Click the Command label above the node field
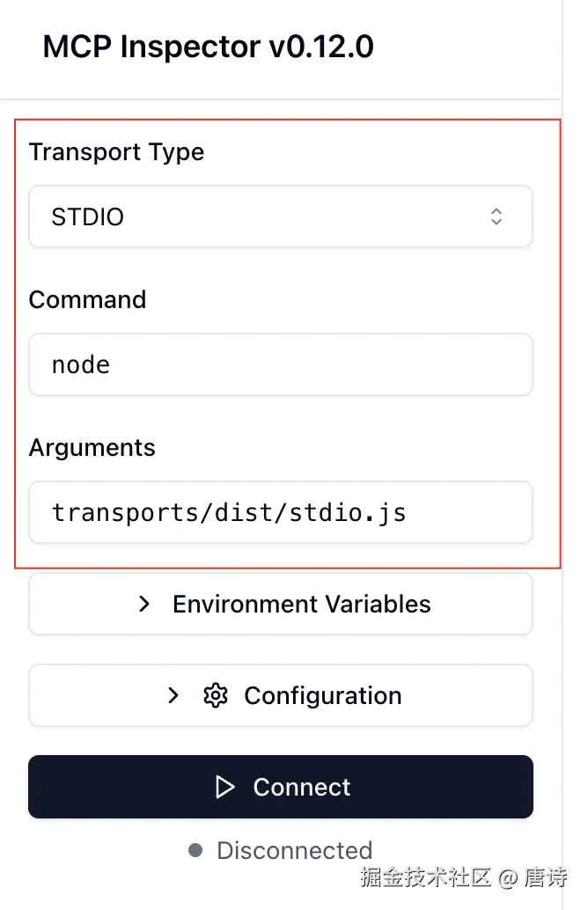Image resolution: width=588 pixels, height=910 pixels. [87, 300]
